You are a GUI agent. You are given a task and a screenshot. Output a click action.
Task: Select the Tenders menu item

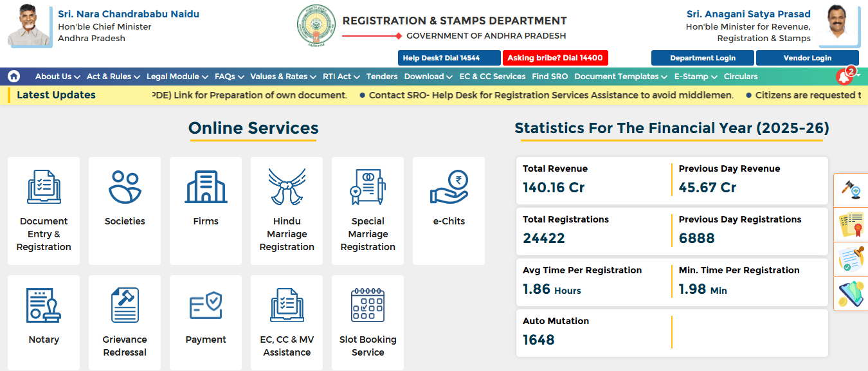[382, 76]
